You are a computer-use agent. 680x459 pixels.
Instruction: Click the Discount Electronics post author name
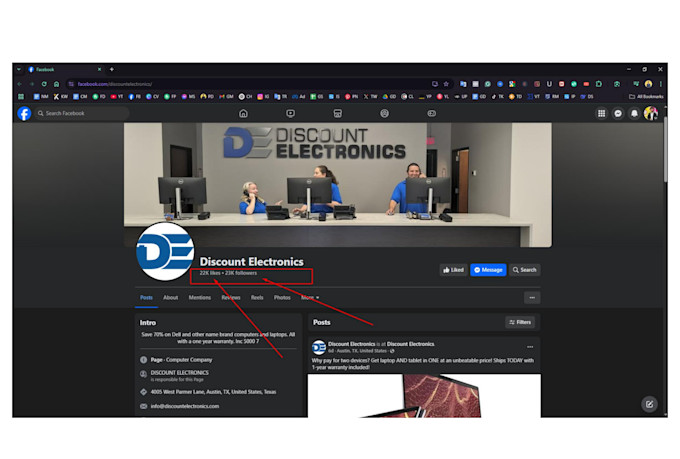pyautogui.click(x=351, y=344)
